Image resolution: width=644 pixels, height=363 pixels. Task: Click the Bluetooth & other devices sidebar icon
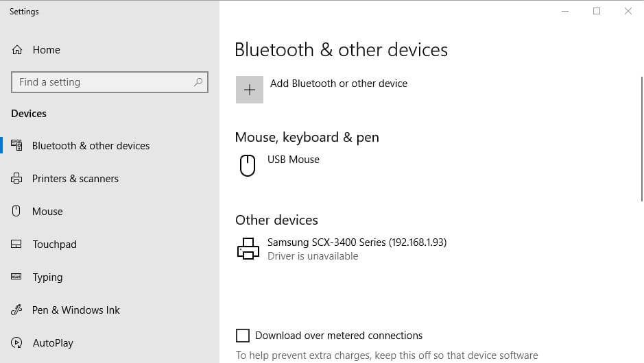(17, 145)
